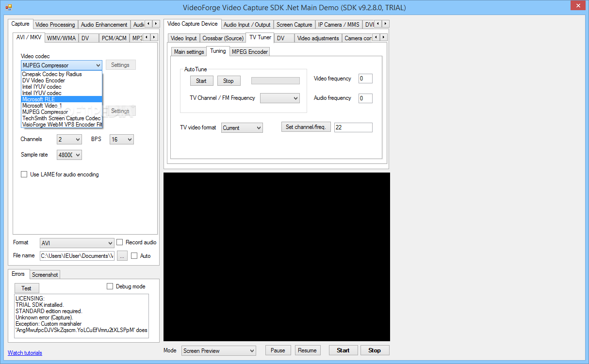Viewport: 589px width, 364px height.
Task: Open the IP Camera / MMS tab
Action: [x=339, y=25]
